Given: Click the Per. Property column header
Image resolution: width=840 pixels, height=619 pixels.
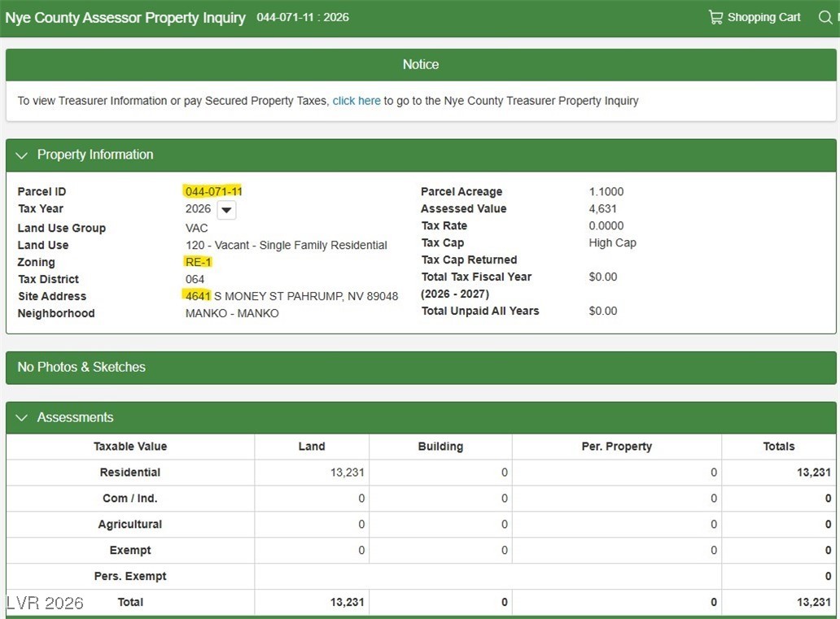Looking at the screenshot, I should point(616,447).
